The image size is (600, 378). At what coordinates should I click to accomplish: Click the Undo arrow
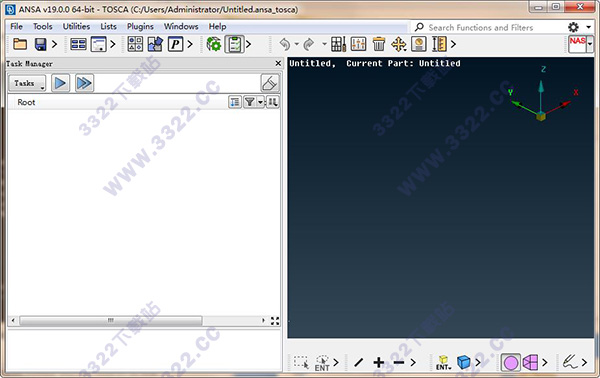[x=285, y=44]
